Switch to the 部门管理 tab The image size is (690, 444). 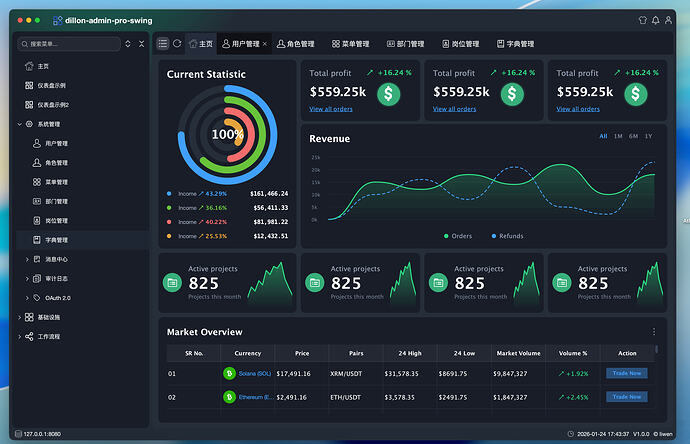tap(405, 44)
